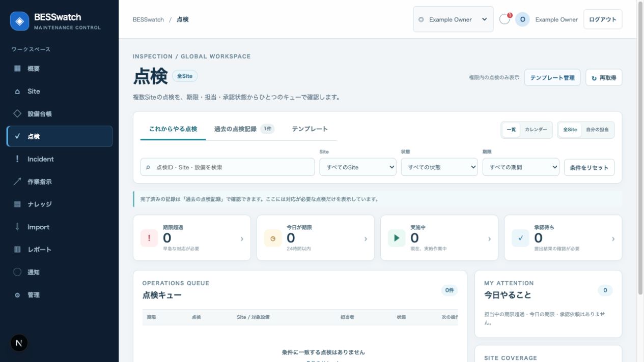This screenshot has width=644, height=362.
Task: Click the checkmark icon for 承認待ち
Action: pos(520,238)
